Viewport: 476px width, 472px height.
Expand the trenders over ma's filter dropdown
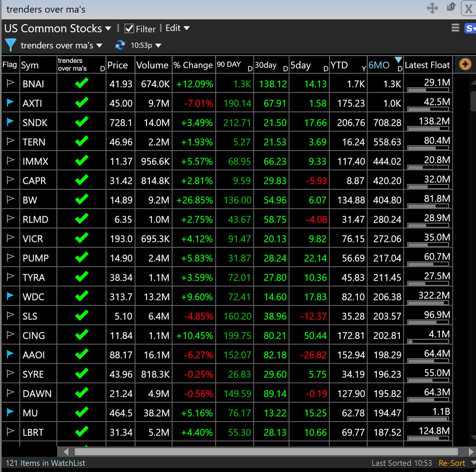pos(100,45)
